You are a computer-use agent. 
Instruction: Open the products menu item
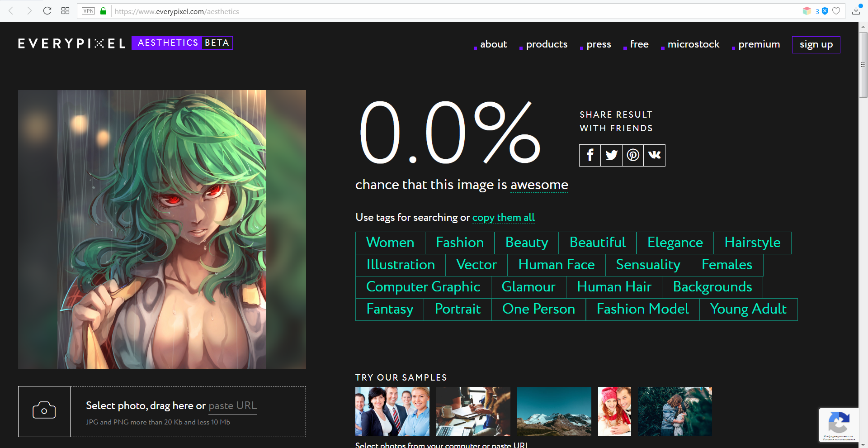point(547,44)
